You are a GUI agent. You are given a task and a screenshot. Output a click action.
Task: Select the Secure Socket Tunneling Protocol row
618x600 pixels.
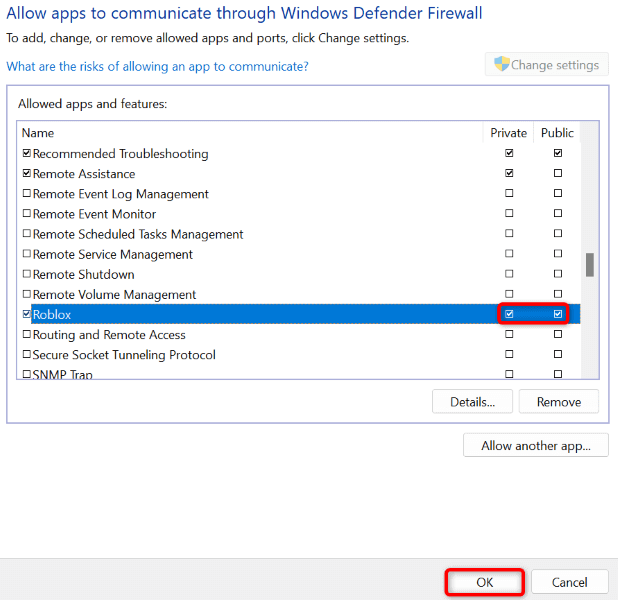(x=124, y=355)
